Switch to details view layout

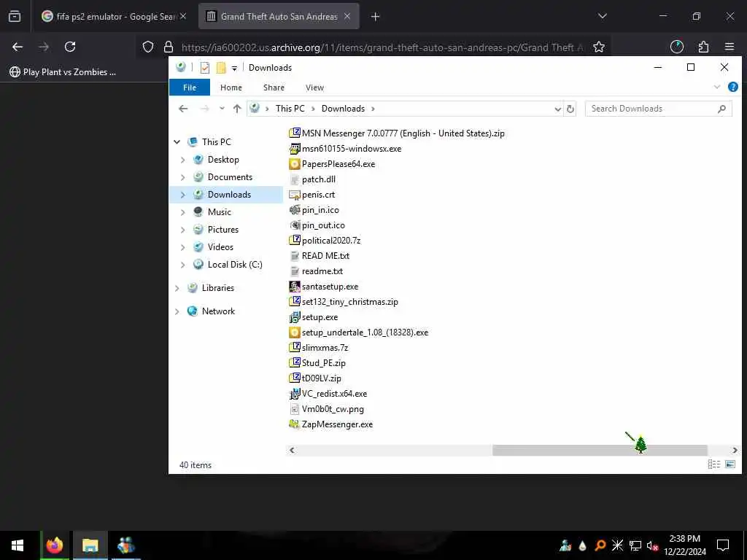[x=713, y=464]
